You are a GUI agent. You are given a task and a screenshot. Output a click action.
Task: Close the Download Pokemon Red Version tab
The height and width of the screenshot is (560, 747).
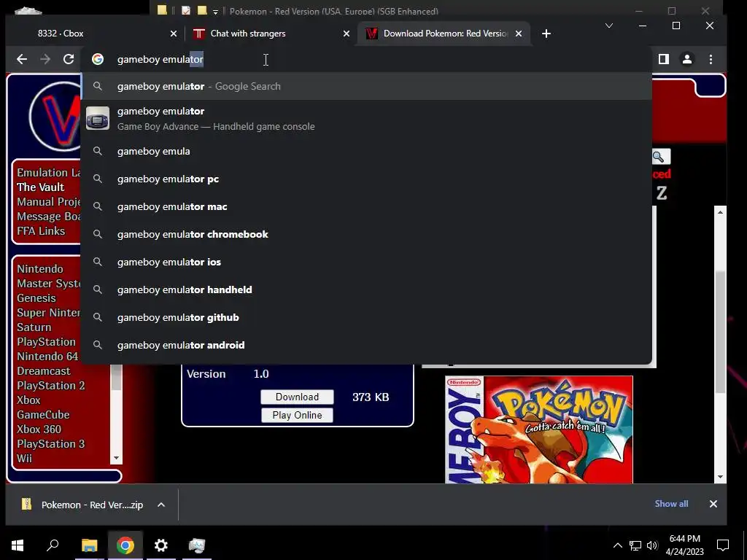click(x=519, y=34)
